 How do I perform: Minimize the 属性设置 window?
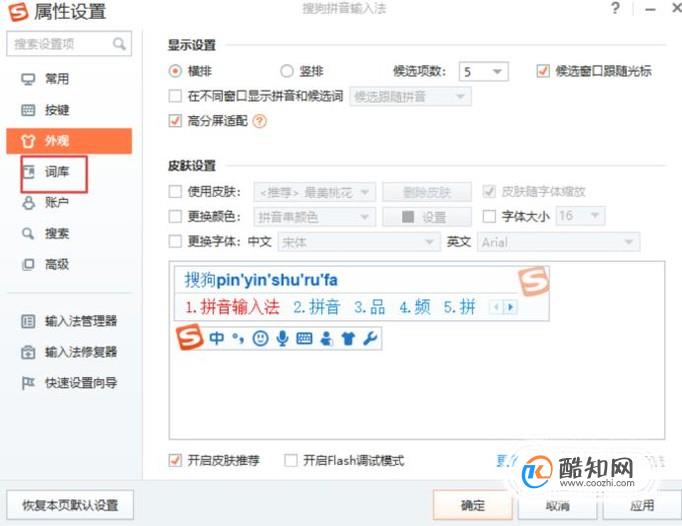650,9
